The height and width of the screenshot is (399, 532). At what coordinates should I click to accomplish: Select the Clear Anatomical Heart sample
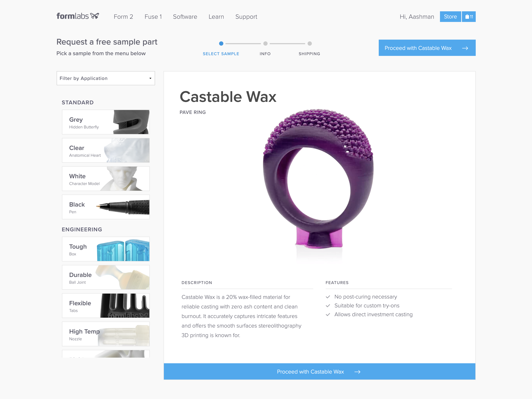[x=106, y=150]
